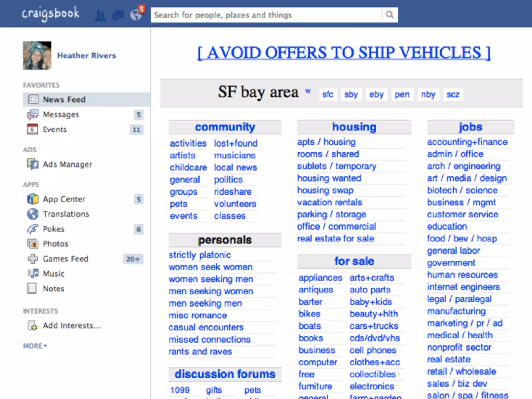Focus the search people, places and things field
532x399 pixels.
(x=267, y=15)
